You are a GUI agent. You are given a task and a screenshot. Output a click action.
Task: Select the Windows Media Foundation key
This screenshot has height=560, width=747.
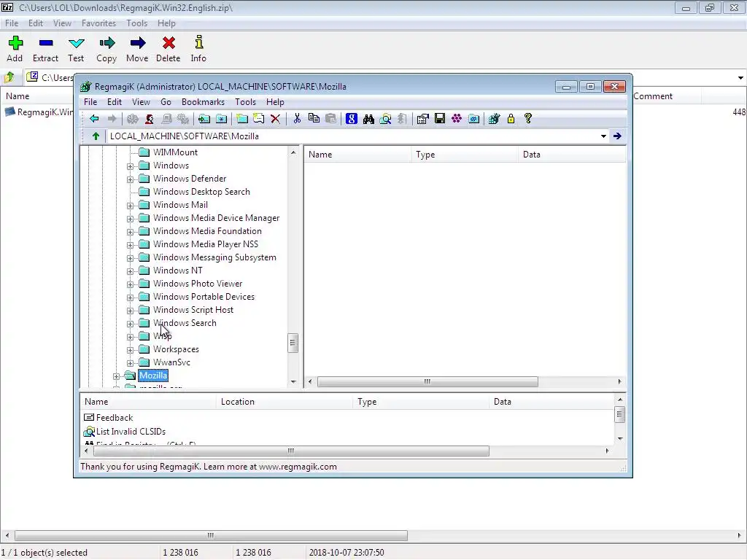pyautogui.click(x=207, y=231)
